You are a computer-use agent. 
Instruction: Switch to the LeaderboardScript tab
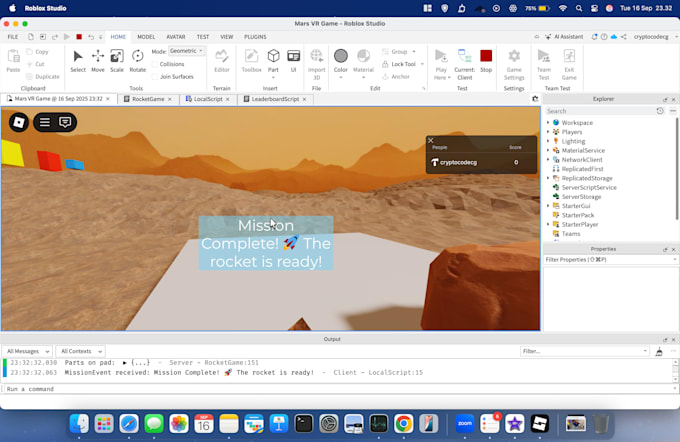[x=275, y=99]
